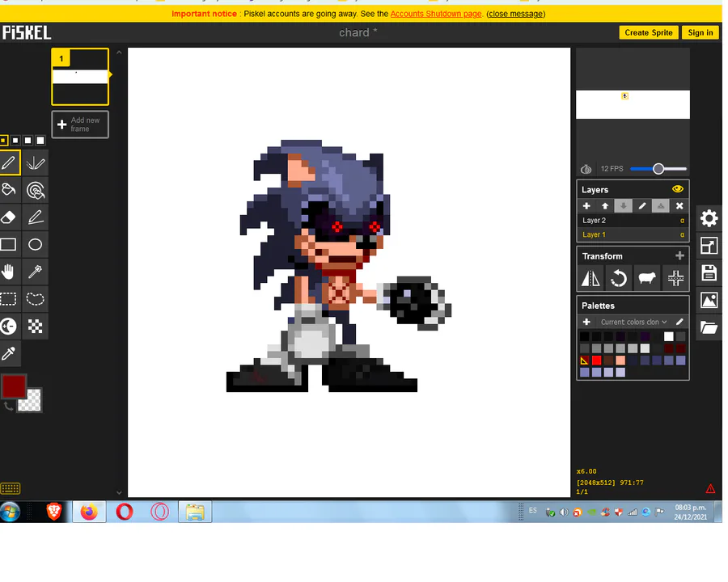Select the Dithering tool
728x582 pixels.
coord(36,327)
